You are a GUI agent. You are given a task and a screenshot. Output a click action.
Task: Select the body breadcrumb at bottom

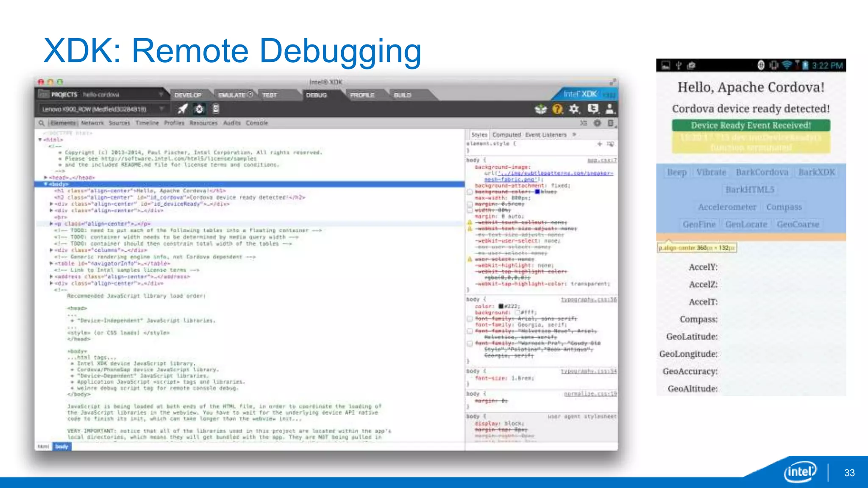coord(62,446)
